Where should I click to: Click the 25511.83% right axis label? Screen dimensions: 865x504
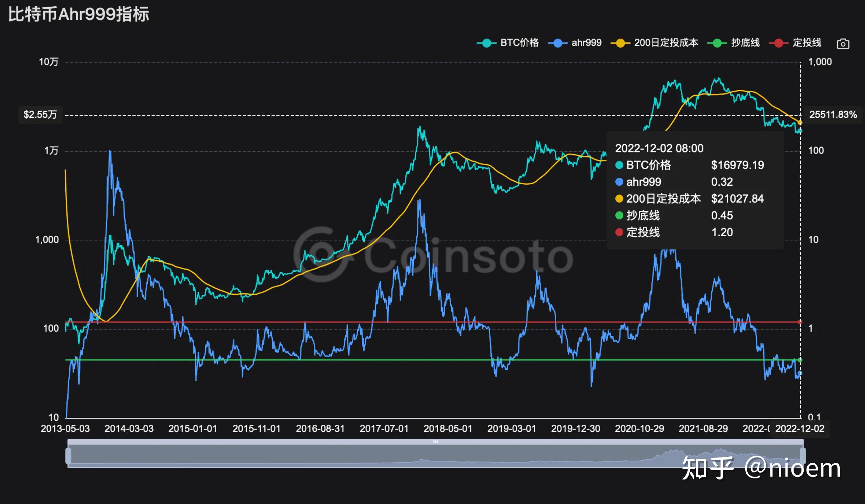click(833, 115)
